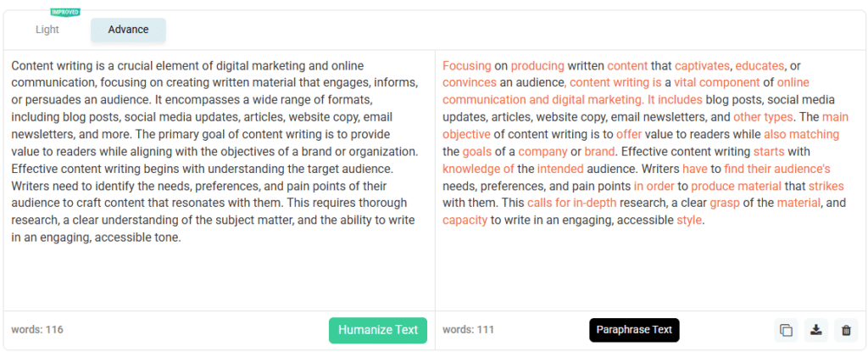Click the output word count 111 label
Screen dimensions: 868x352
pyautogui.click(x=468, y=330)
